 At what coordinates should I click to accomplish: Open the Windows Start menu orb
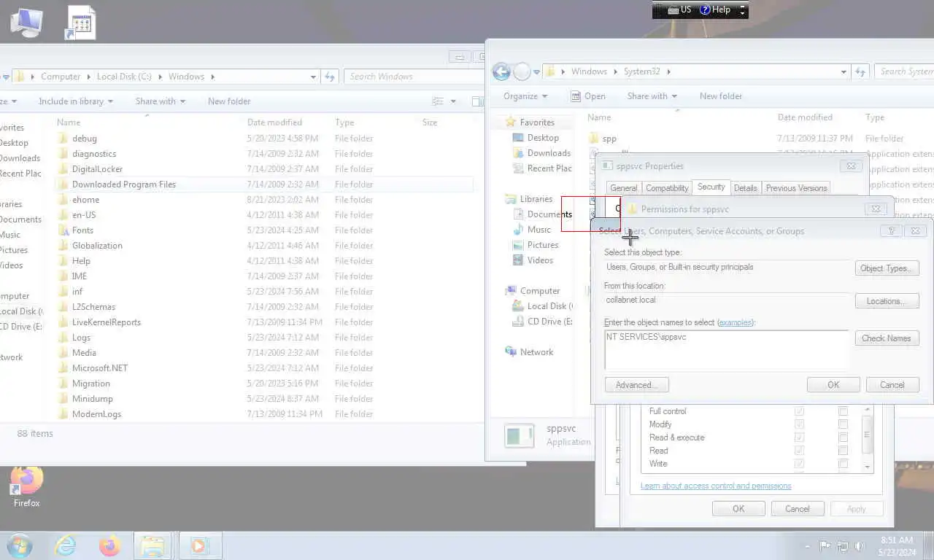pos(20,545)
